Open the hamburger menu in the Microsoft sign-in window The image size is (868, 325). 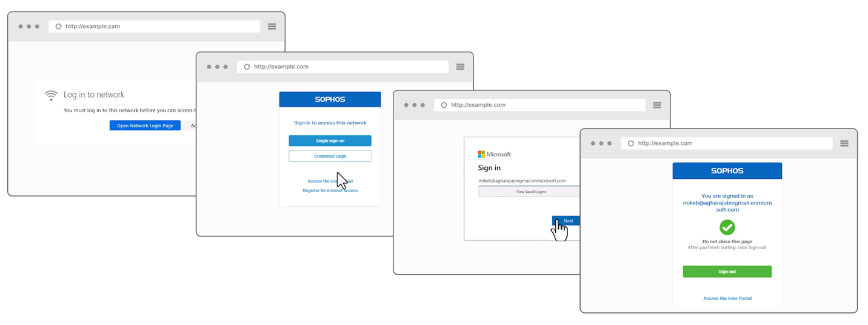coord(656,105)
